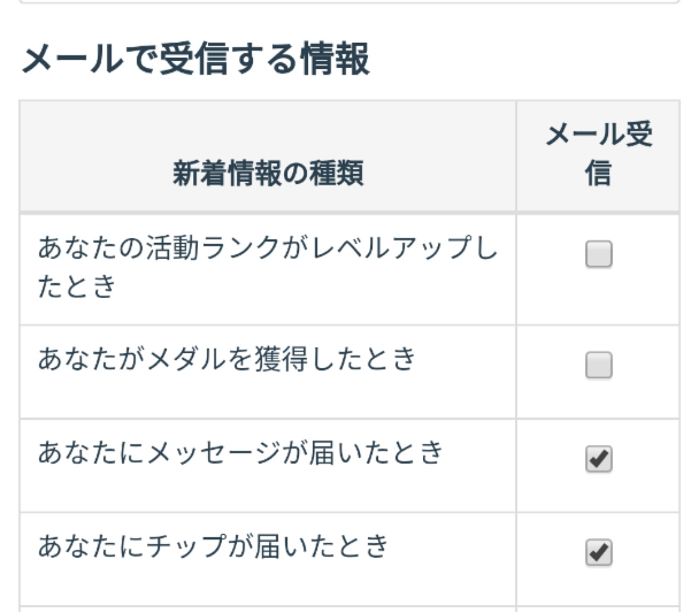The height and width of the screenshot is (612, 700).
Task: Select the あなたにメッセージが届いたとき row label
Action: (240, 452)
